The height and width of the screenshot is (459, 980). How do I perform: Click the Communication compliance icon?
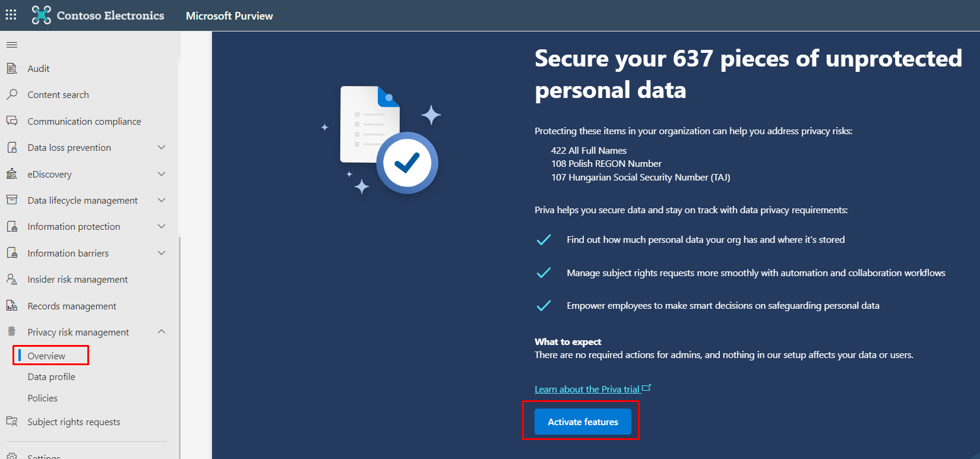pyautogui.click(x=12, y=121)
